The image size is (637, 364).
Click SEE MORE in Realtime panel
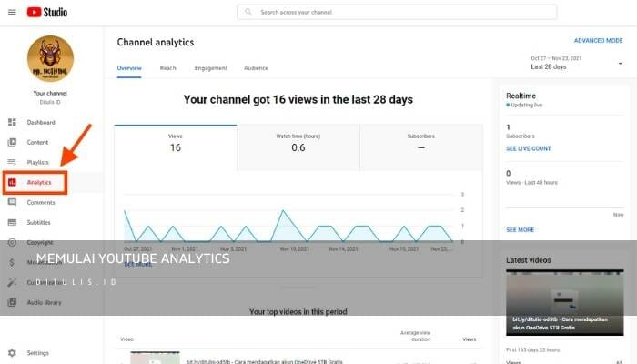click(520, 230)
